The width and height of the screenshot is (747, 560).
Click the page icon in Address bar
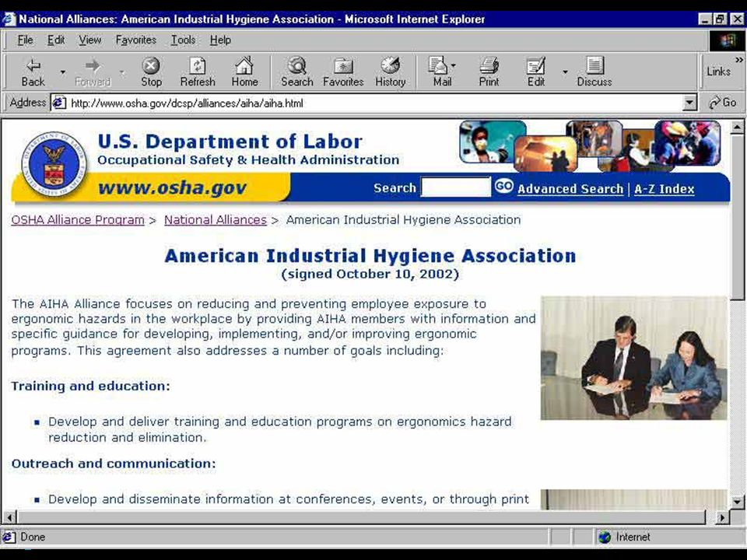pos(59,103)
